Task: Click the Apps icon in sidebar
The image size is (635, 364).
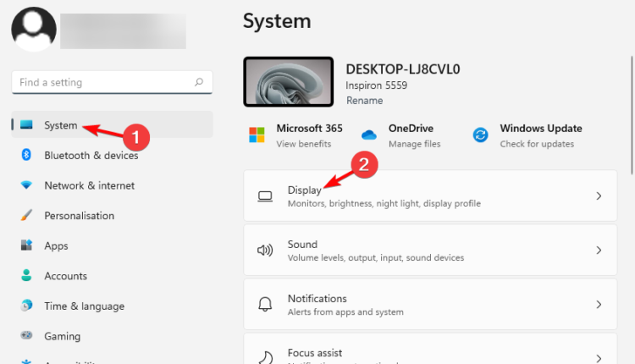Action: 26,245
